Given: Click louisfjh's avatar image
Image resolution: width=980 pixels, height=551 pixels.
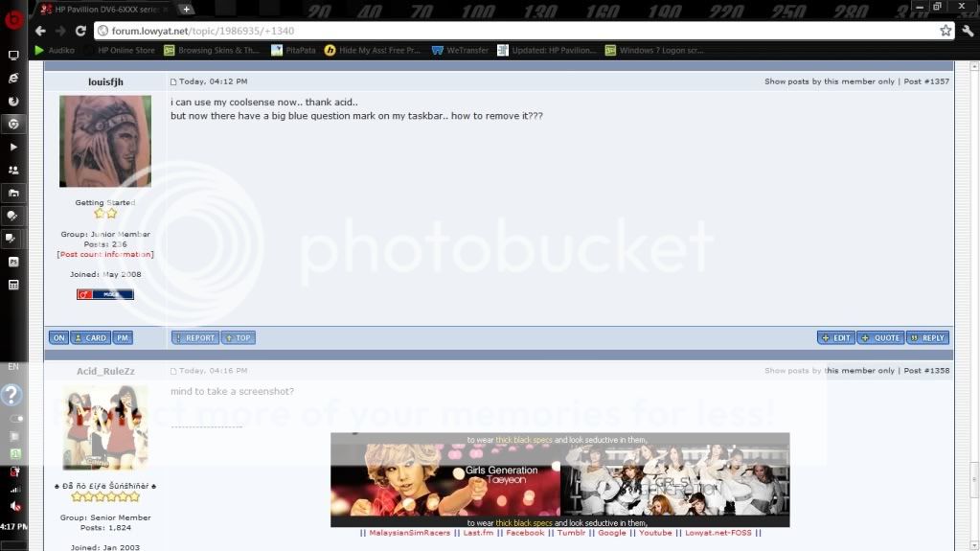Looking at the screenshot, I should point(105,141).
